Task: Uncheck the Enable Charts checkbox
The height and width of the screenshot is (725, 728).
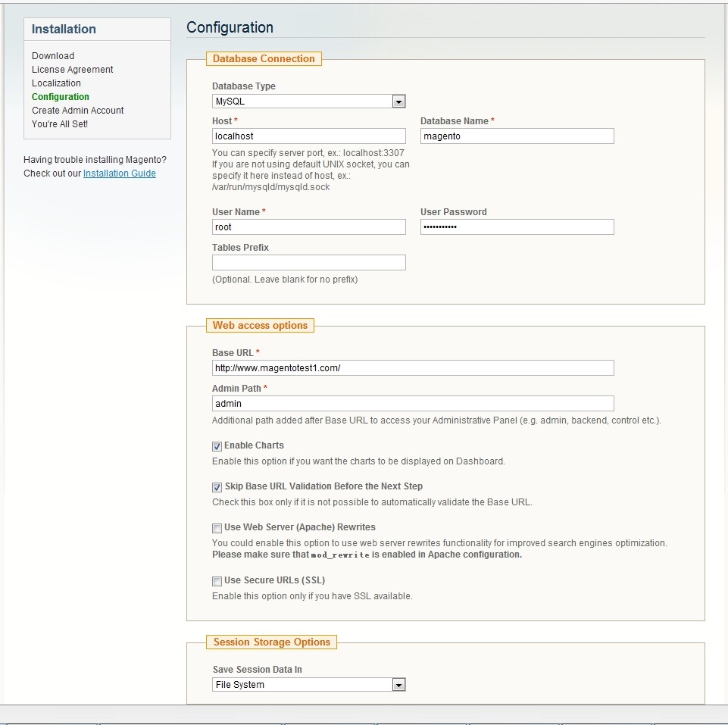Action: pyautogui.click(x=217, y=446)
